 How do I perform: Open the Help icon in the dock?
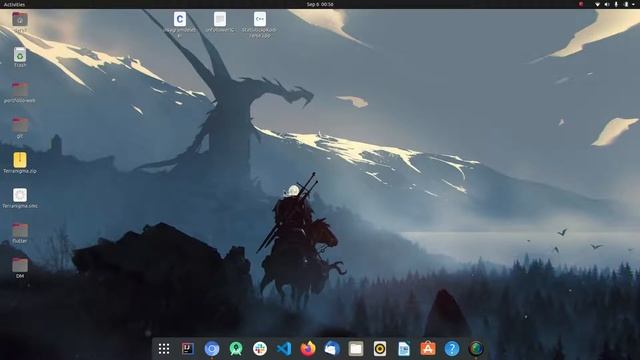coord(452,349)
